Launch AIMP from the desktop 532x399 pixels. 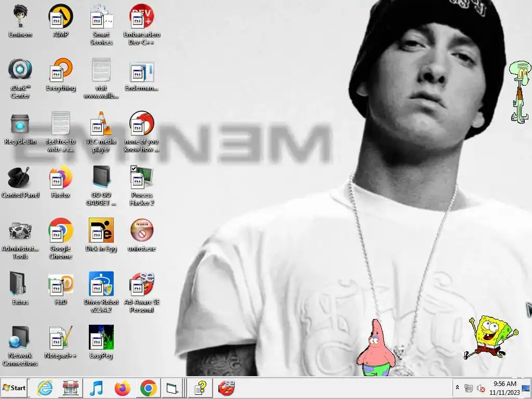tap(61, 21)
